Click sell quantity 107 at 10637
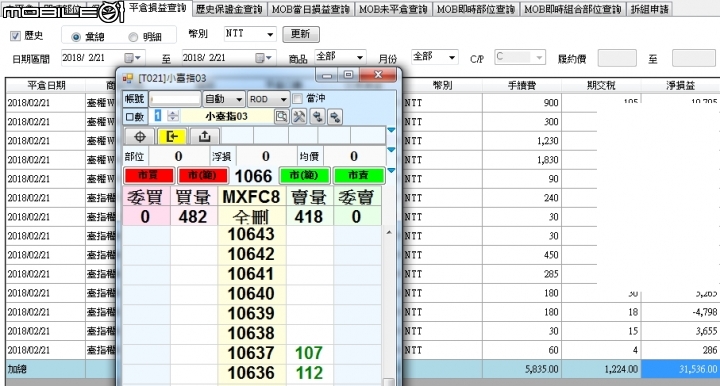Image resolution: width=720 pixels, height=386 pixels. [309, 353]
